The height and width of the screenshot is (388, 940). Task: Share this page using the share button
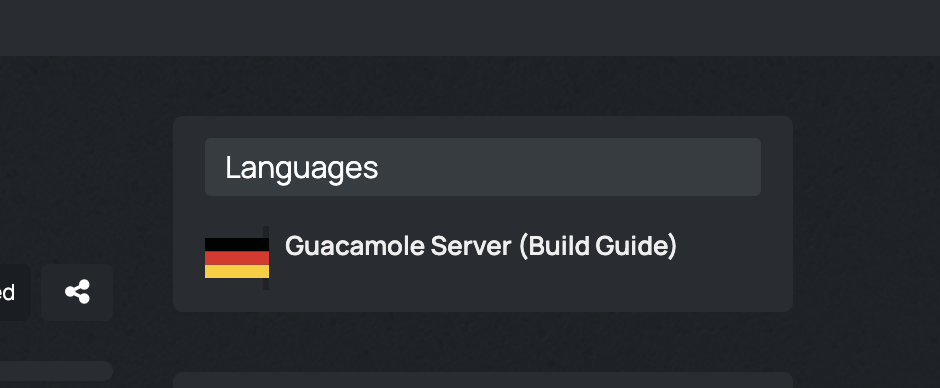(77, 292)
